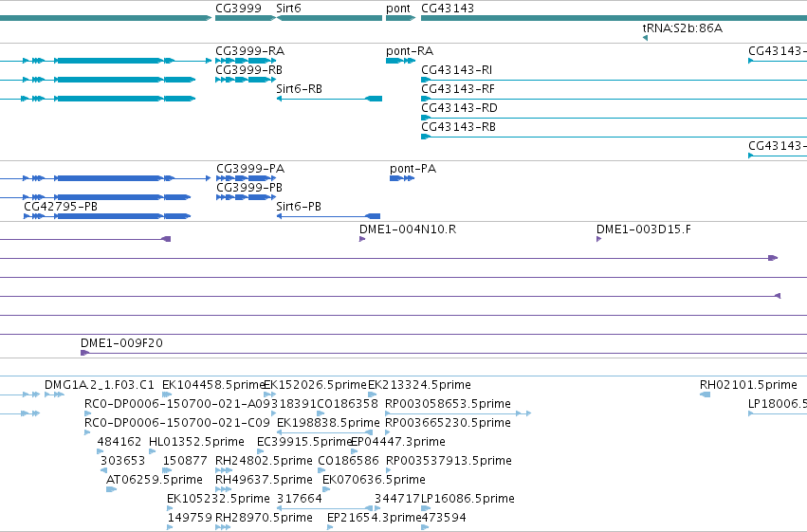The height and width of the screenshot is (532, 807).
Task: Click protein feature CG3999-PA
Action: tap(246, 178)
